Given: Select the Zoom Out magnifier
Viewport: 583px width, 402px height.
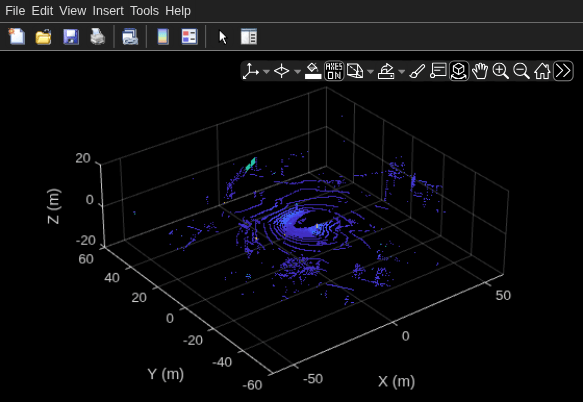Looking at the screenshot, I should (521, 71).
